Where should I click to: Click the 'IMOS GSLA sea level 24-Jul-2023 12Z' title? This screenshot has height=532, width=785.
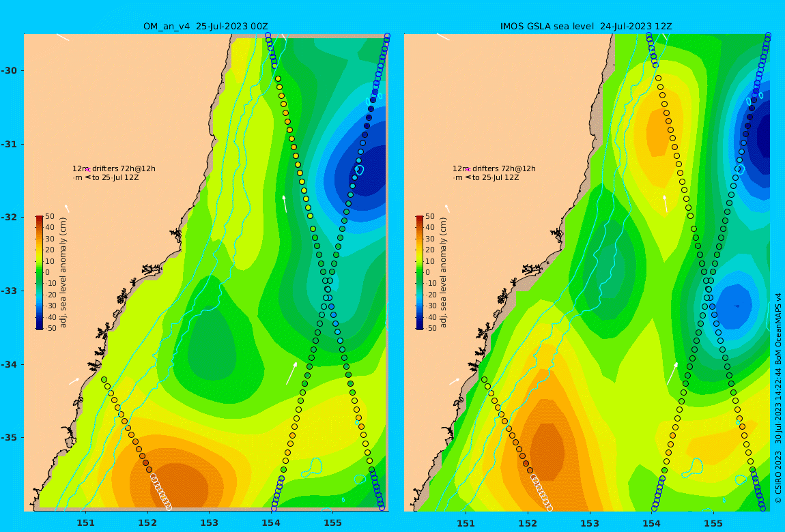586,27
